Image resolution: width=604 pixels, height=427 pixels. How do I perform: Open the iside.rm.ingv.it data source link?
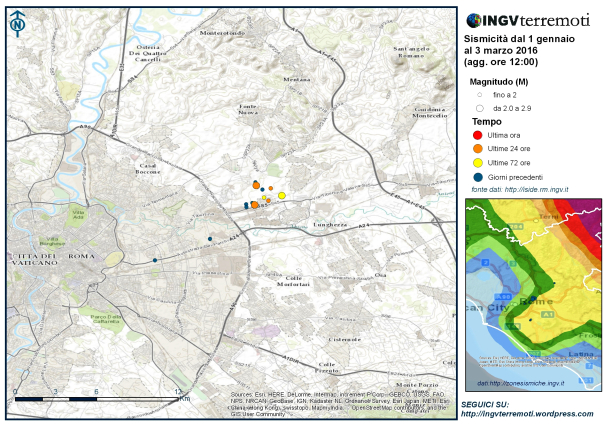click(536, 189)
